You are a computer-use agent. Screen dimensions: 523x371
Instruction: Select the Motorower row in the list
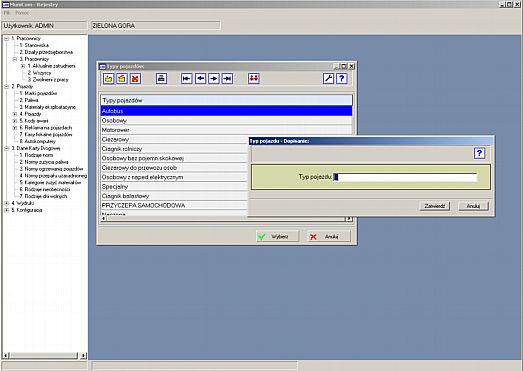pos(226,130)
